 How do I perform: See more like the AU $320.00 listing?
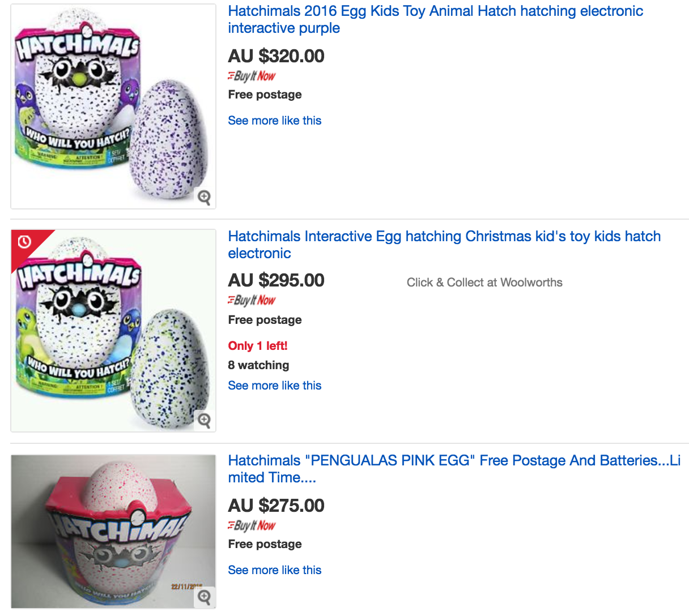pos(275,121)
